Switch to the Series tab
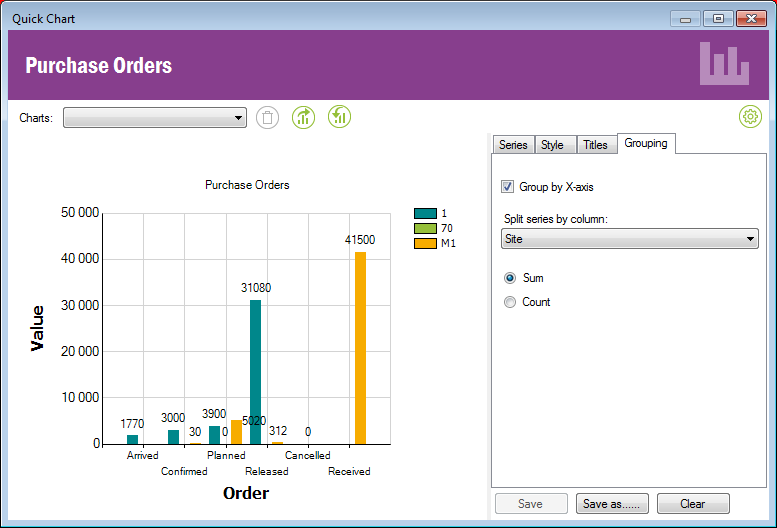 513,145
